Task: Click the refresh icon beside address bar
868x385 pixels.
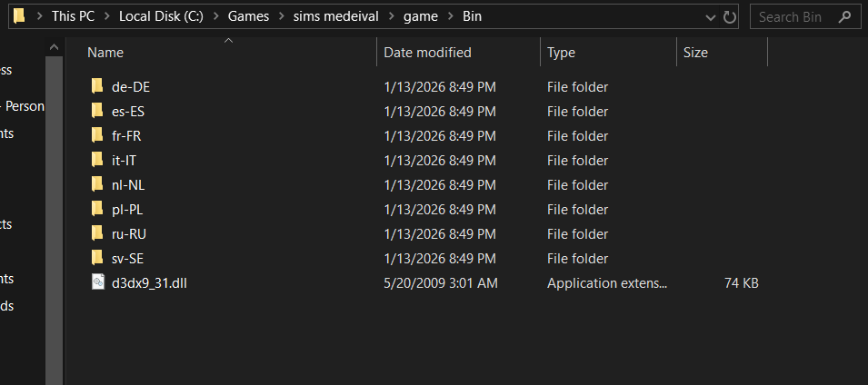Action: point(730,17)
